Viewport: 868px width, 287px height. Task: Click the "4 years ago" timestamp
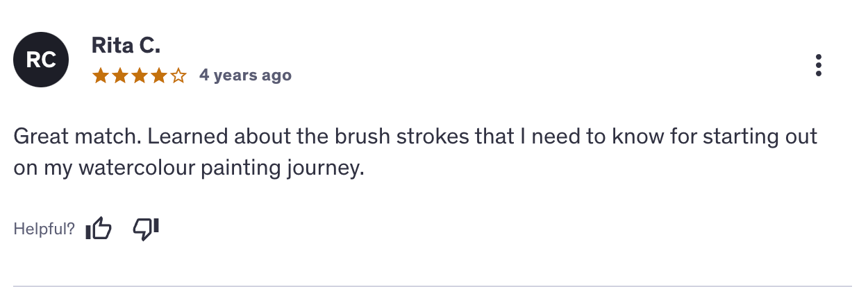[x=245, y=76]
